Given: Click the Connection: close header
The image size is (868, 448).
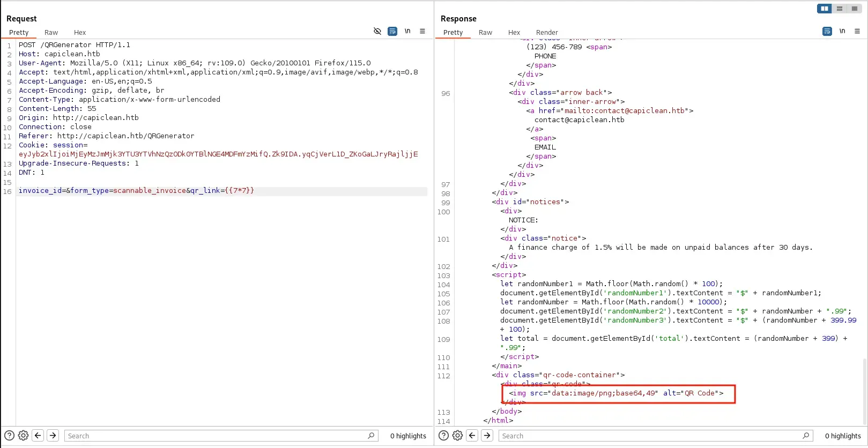Looking at the screenshot, I should point(55,127).
